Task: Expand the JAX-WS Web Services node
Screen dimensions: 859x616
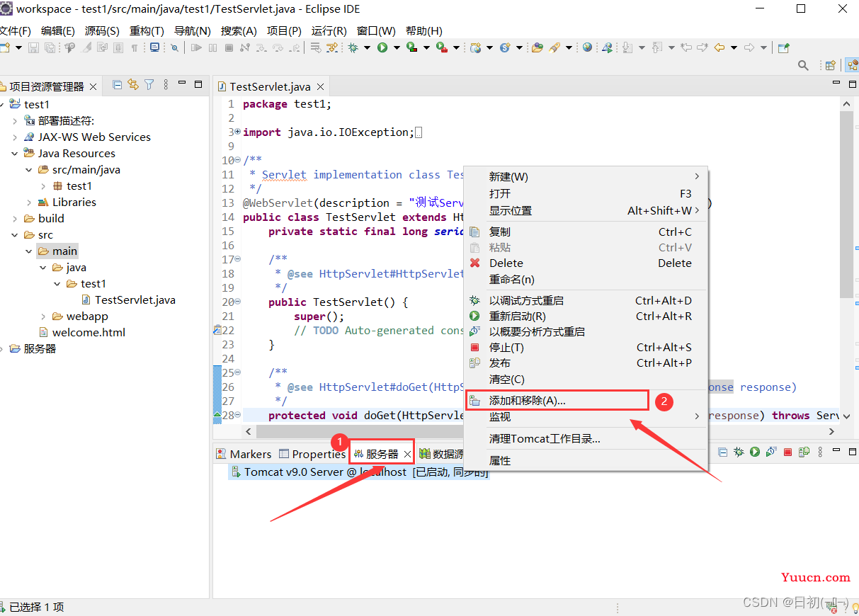Action: point(15,137)
